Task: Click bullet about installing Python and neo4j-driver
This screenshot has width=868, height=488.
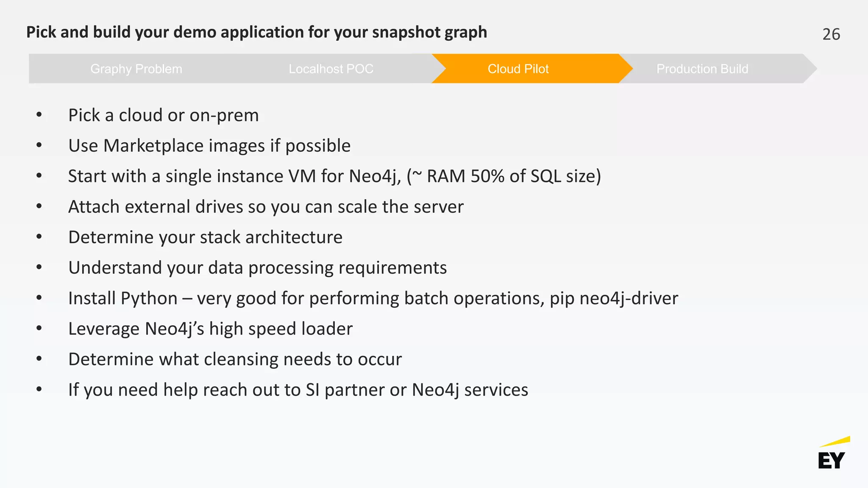Action: [x=373, y=299]
